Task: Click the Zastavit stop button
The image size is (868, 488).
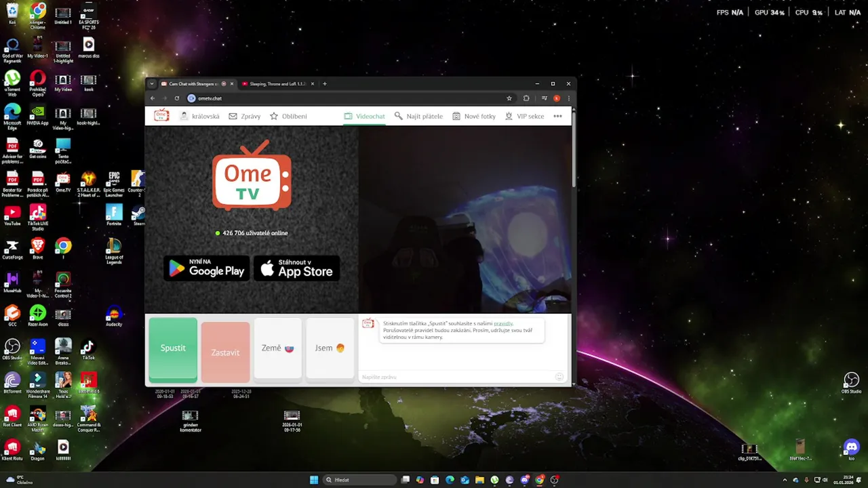Action: (x=225, y=352)
